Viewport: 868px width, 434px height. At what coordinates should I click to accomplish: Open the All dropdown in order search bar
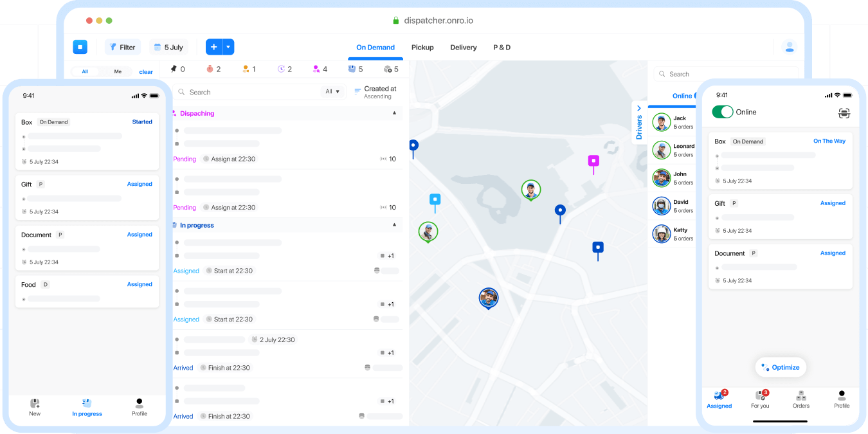point(332,92)
